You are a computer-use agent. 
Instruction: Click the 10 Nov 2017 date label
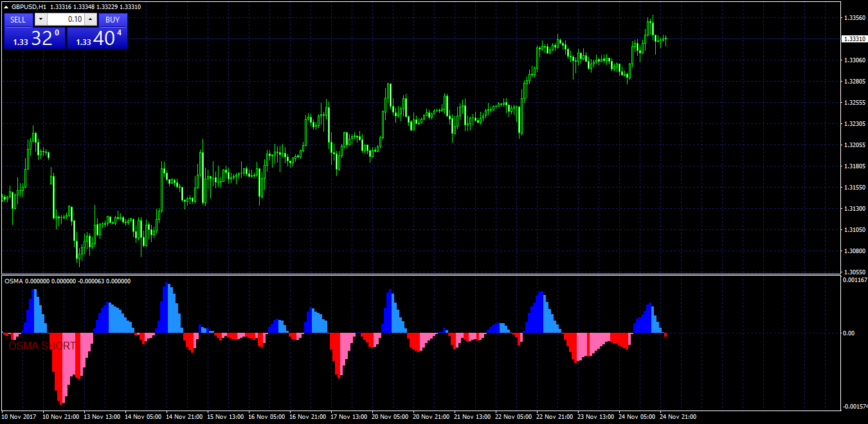coord(18,417)
